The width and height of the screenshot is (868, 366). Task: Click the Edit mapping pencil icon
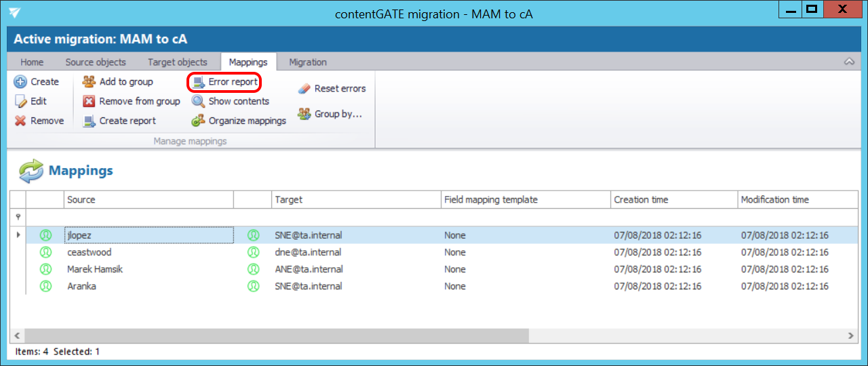20,102
